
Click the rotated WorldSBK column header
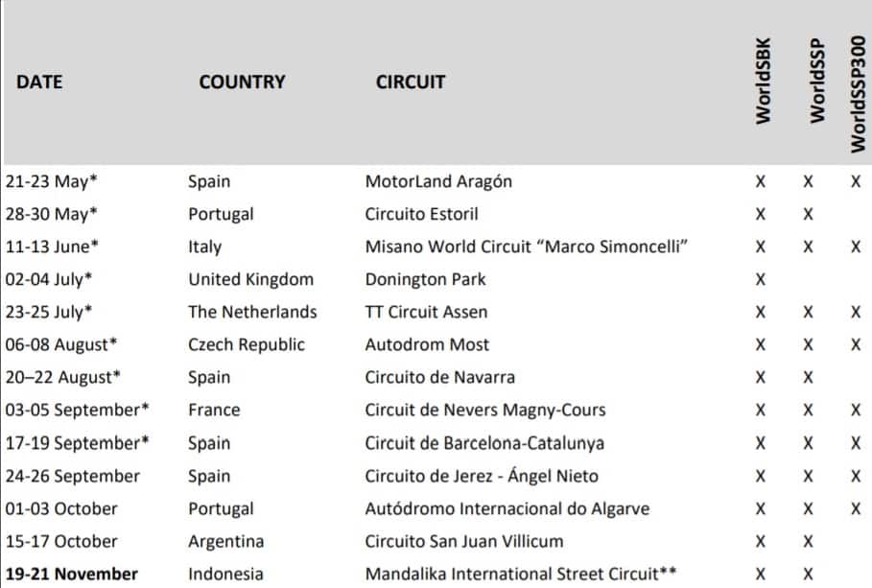[x=765, y=82]
